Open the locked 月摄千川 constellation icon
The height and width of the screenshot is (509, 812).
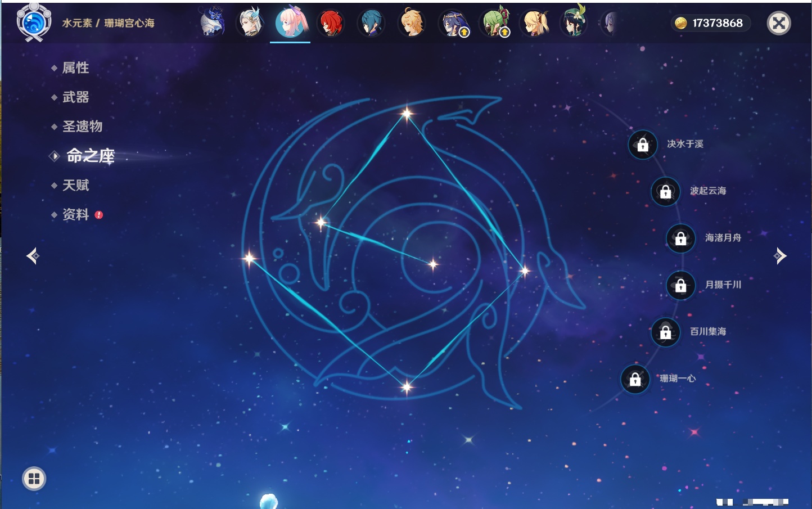(681, 285)
